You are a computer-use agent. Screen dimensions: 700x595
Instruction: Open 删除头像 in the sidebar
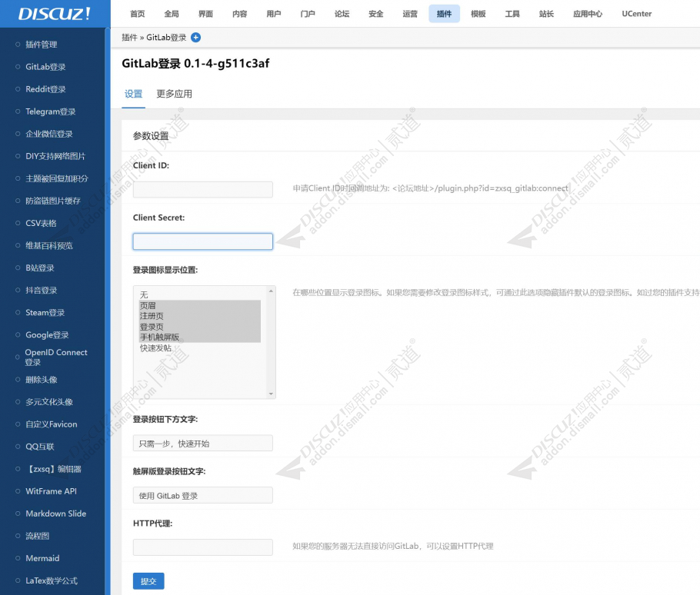(41, 380)
